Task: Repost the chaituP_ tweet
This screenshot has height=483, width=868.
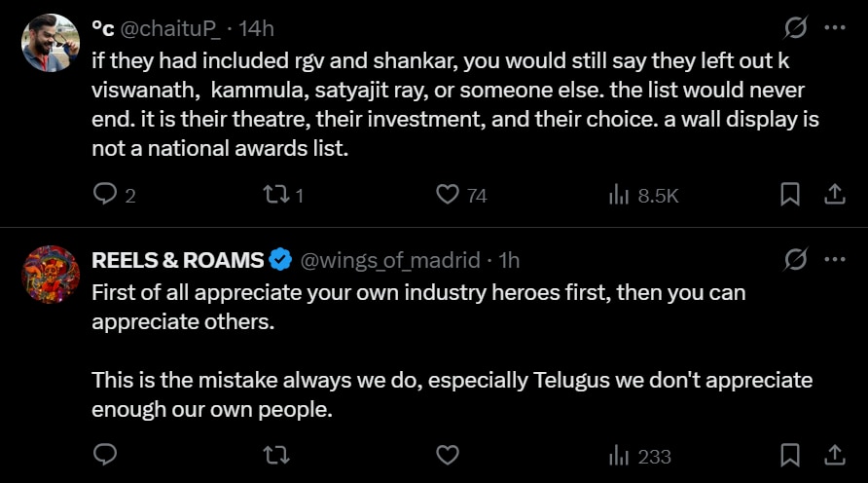Action: tap(276, 195)
